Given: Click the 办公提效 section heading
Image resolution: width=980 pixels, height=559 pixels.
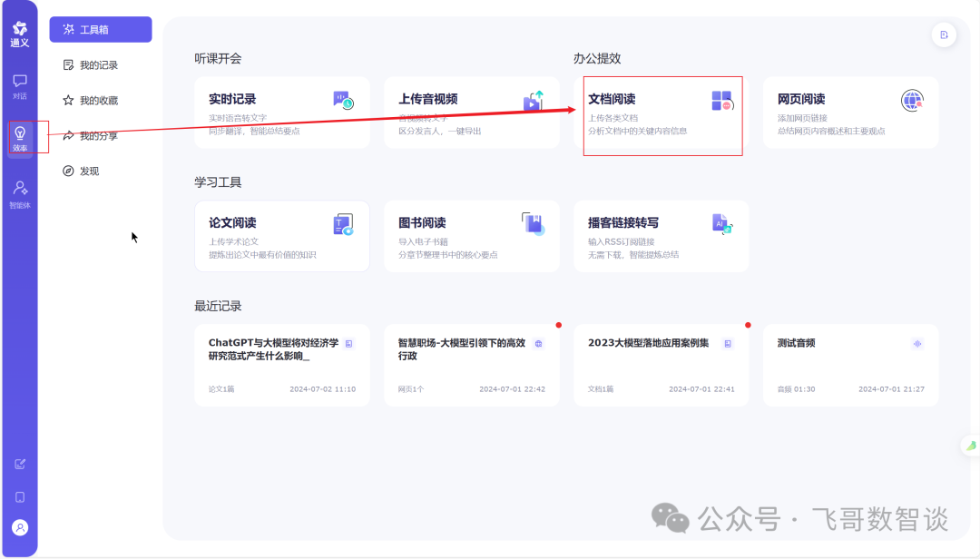Looking at the screenshot, I should click(x=597, y=59).
